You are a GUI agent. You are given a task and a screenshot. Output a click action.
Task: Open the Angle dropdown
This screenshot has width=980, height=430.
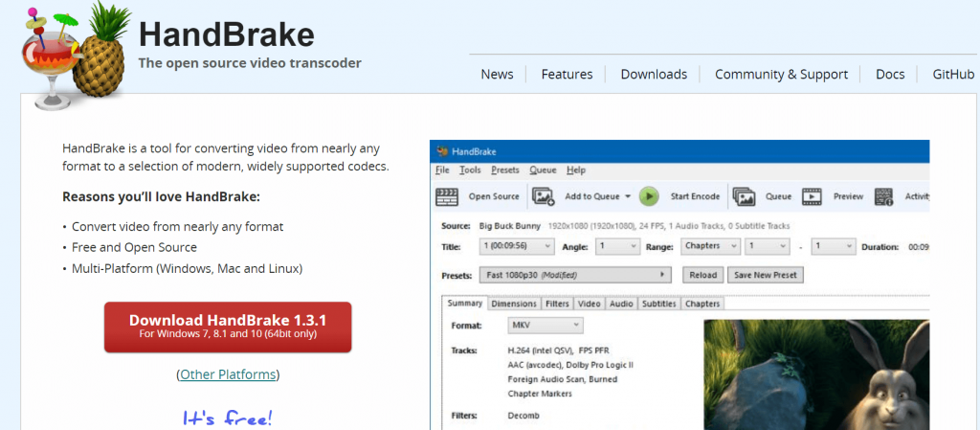617,246
